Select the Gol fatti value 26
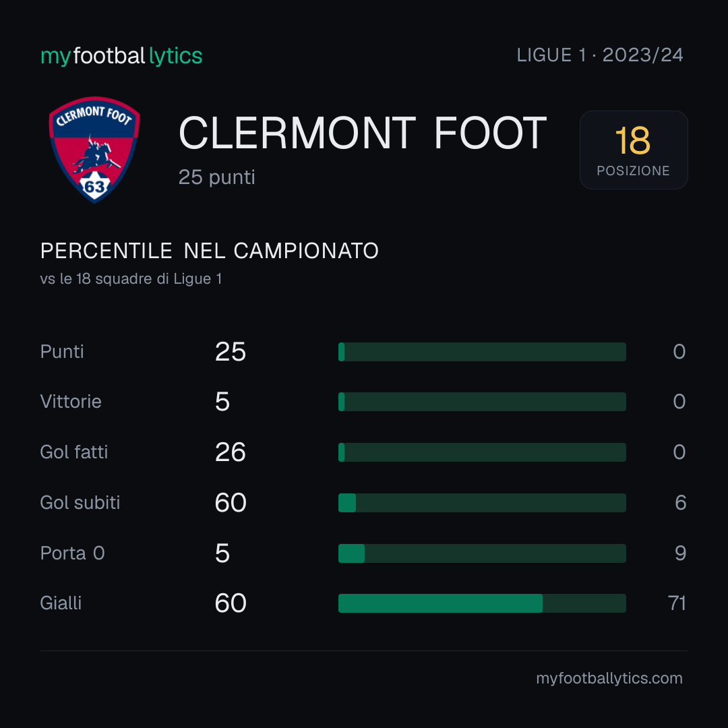 [x=231, y=452]
